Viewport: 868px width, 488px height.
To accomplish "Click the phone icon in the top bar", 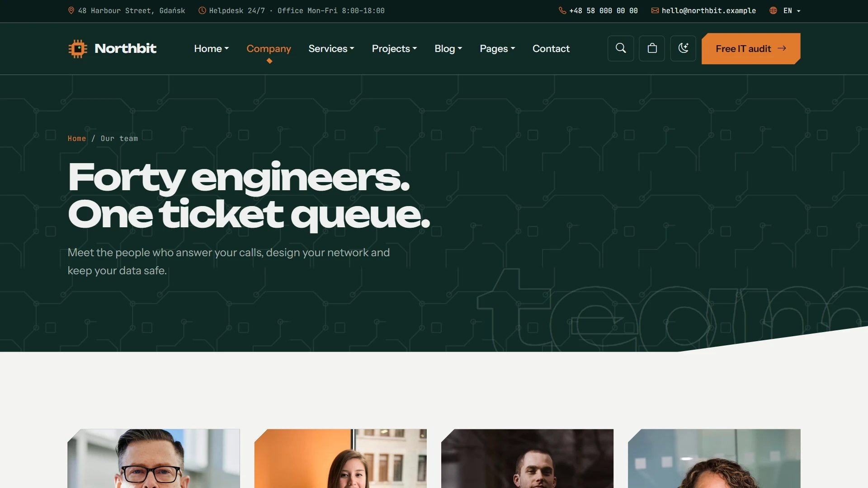I will coord(562,10).
